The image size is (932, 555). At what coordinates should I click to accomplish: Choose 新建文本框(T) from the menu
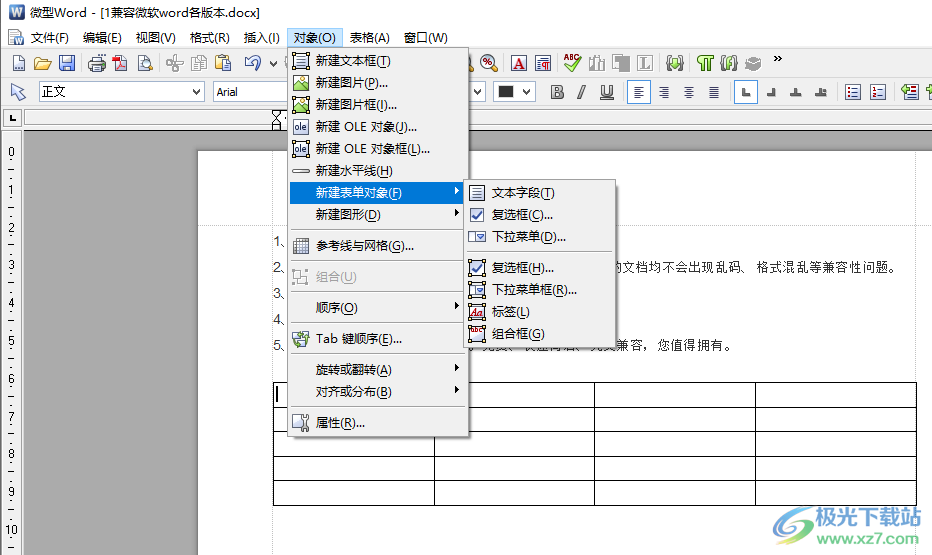tap(377, 61)
